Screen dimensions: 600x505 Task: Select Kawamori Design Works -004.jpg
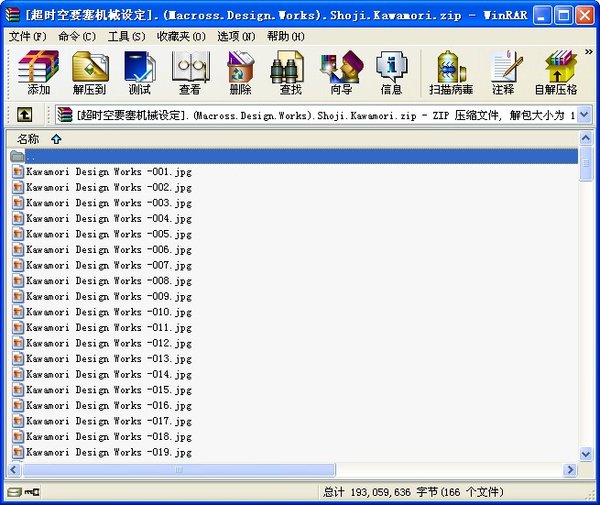pos(102,218)
